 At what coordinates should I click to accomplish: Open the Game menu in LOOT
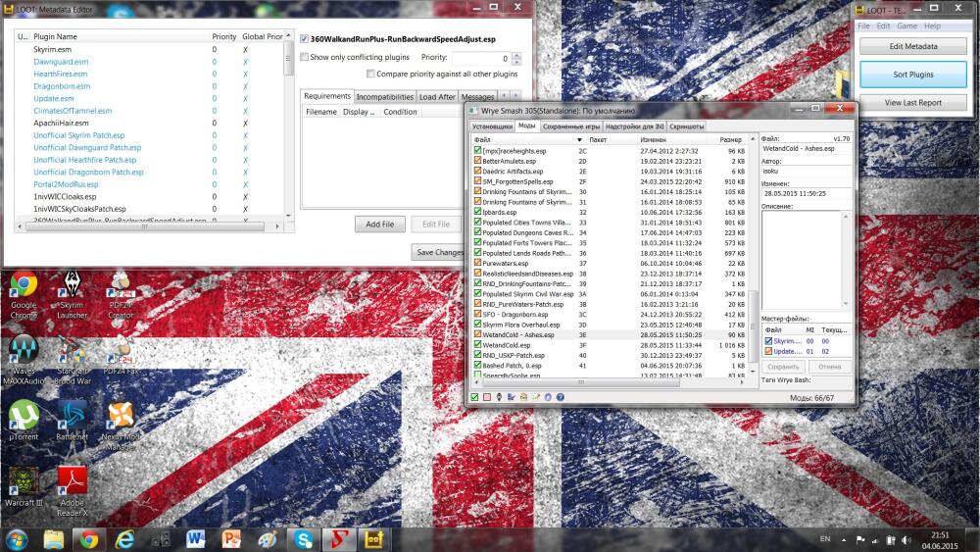pos(906,26)
